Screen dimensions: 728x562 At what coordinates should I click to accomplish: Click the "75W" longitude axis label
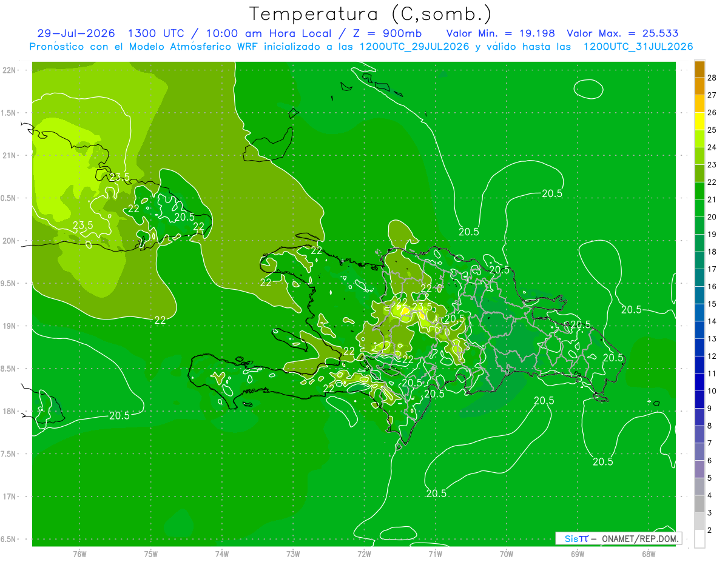coord(150,554)
